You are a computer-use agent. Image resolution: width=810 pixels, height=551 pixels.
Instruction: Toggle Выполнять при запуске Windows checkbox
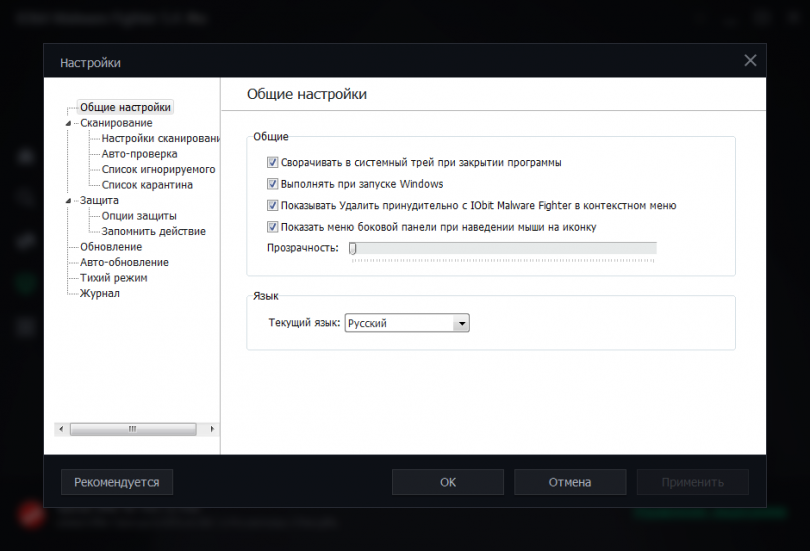click(x=272, y=184)
